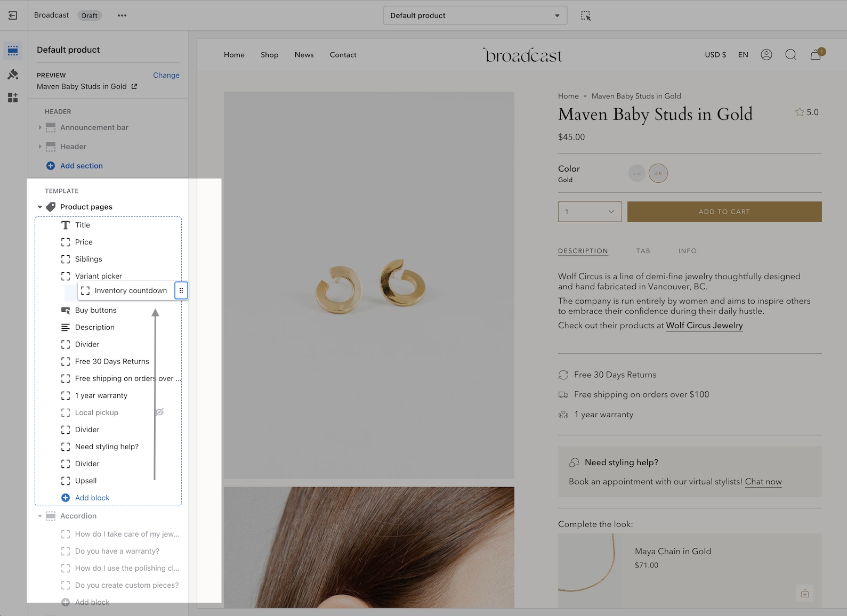Image resolution: width=847 pixels, height=616 pixels.
Task: Click the inspector selection tool icon
Action: (586, 15)
